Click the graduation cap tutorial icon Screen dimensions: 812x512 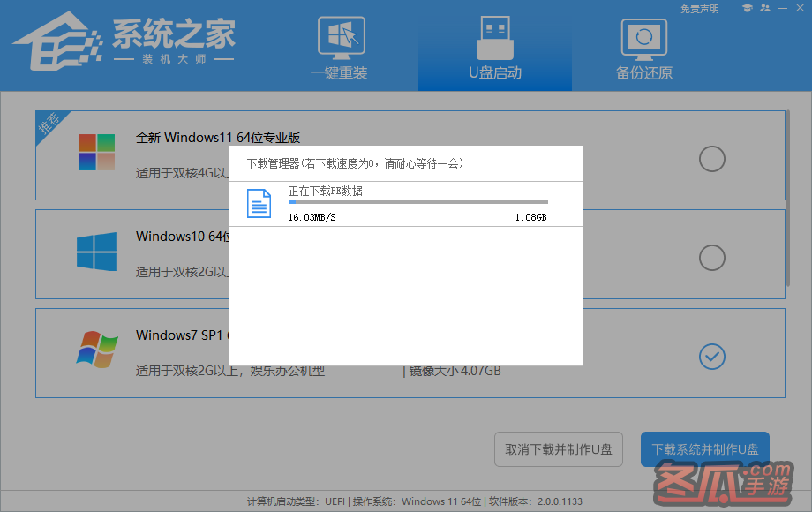coord(747,8)
